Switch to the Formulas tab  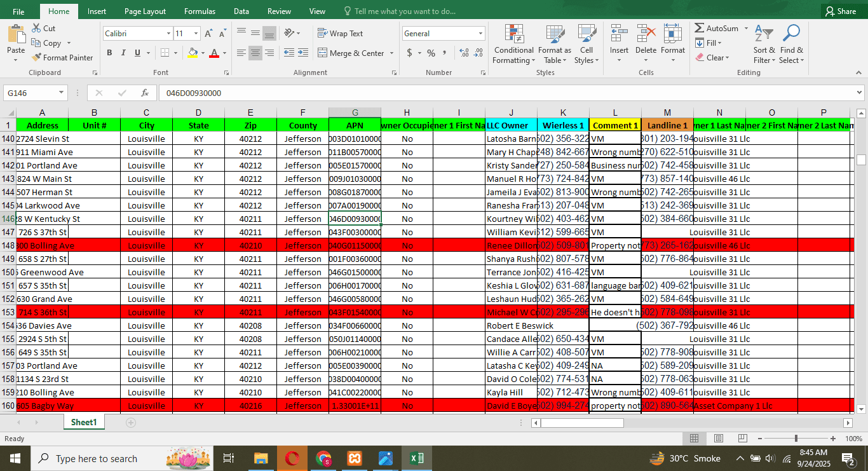point(200,11)
